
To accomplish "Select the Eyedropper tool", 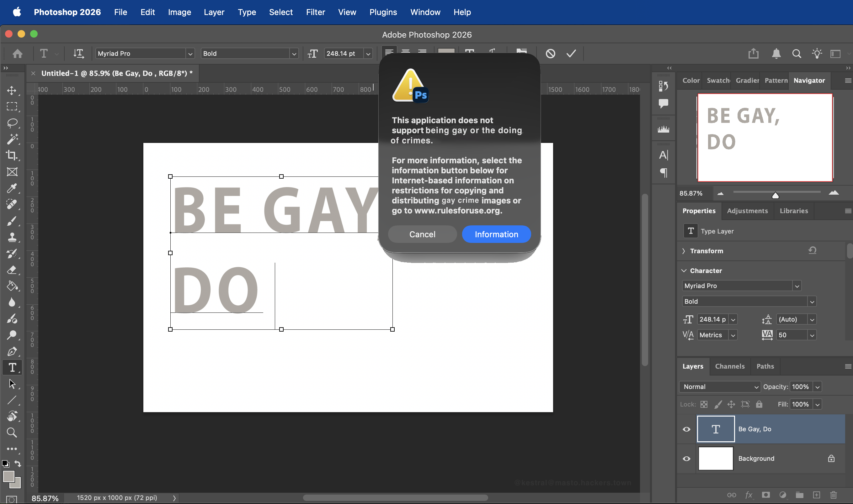I will pyautogui.click(x=12, y=188).
